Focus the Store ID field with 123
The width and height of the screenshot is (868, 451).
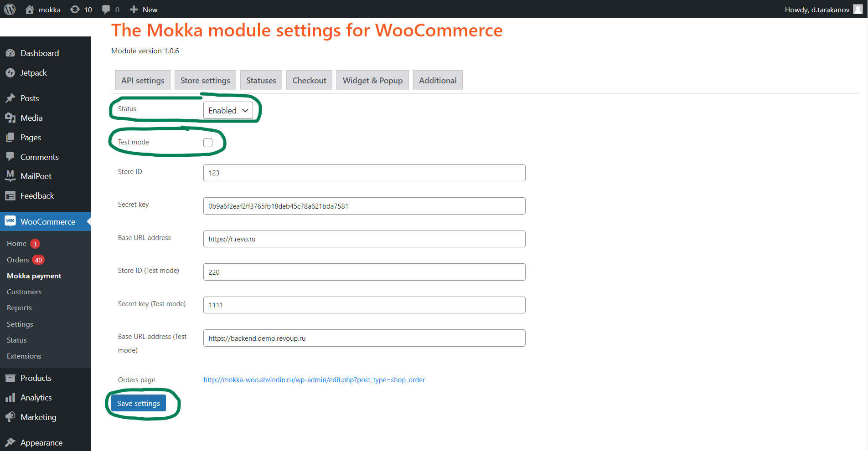click(x=364, y=173)
